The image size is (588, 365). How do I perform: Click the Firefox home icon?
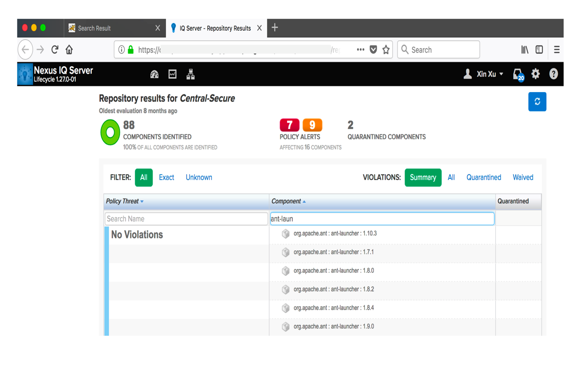[x=70, y=50]
